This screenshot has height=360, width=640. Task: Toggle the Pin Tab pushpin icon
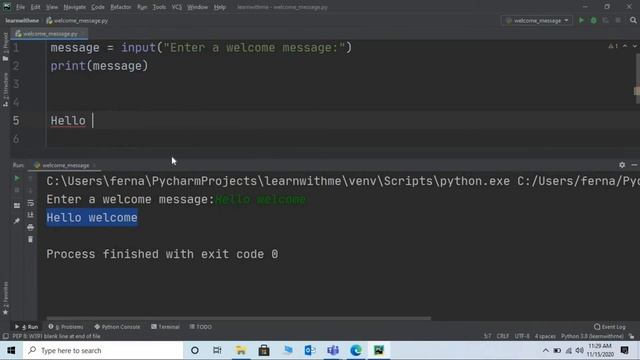pos(17,221)
